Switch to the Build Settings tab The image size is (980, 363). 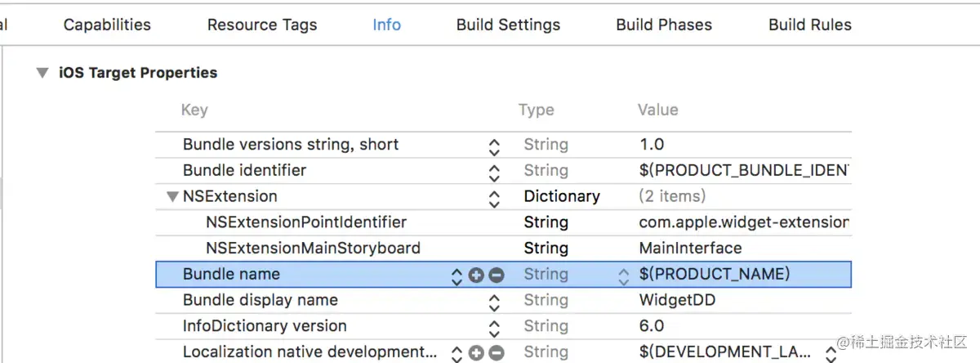point(508,25)
